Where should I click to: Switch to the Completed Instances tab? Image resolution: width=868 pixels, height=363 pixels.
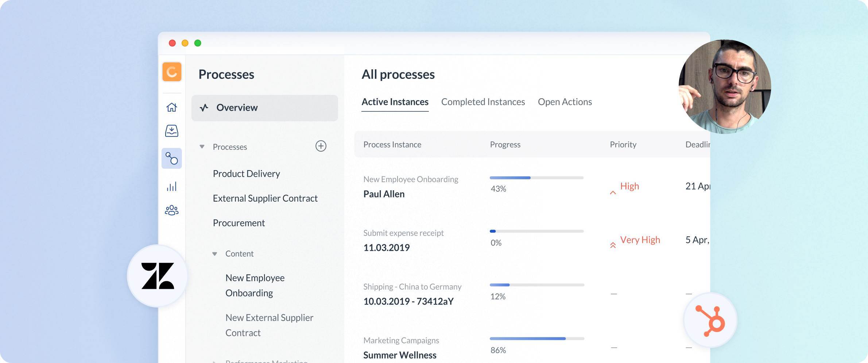coord(483,102)
